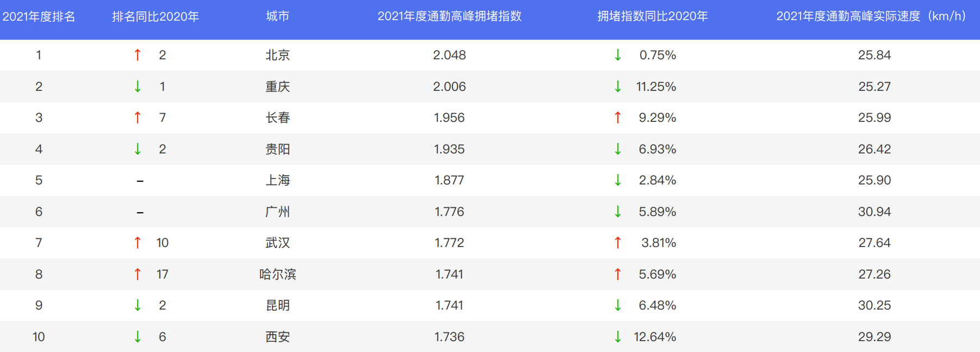
Task: Click the red up arrow beside 5.69%
Action: pyautogui.click(x=618, y=274)
